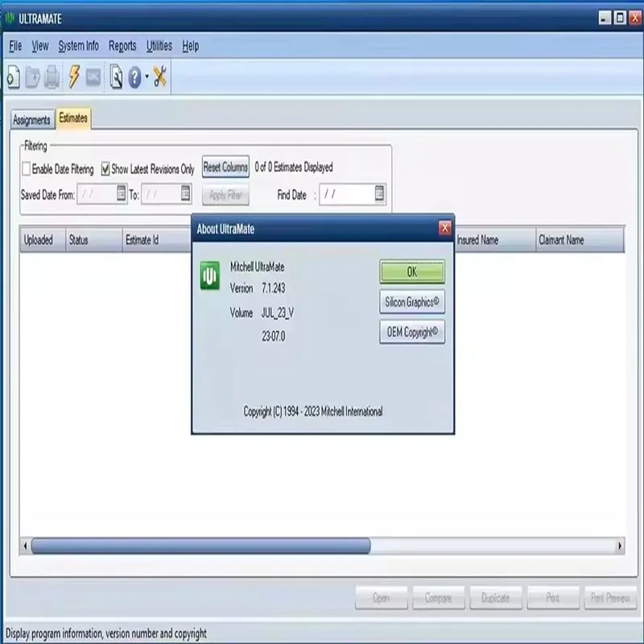Click the Silicon Graphics button

click(x=412, y=302)
